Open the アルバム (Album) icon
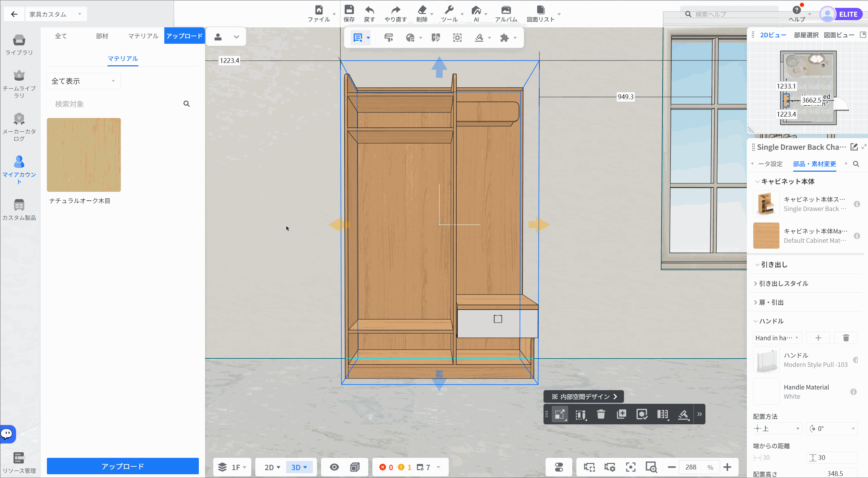The image size is (868, 478). coord(506,10)
